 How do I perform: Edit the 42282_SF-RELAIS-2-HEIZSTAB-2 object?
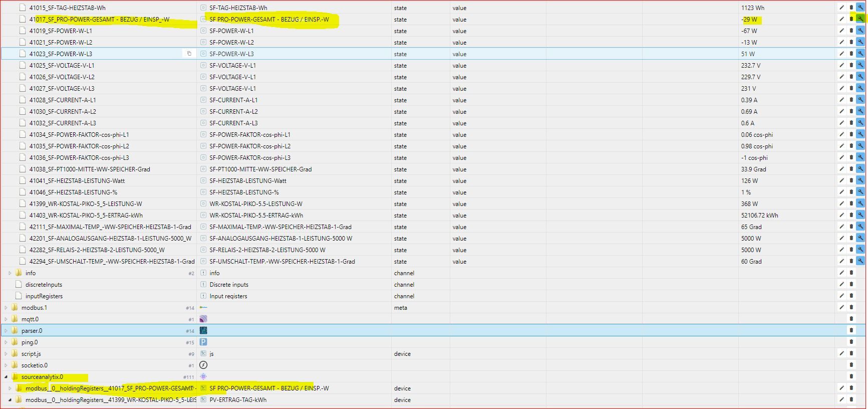coord(841,250)
